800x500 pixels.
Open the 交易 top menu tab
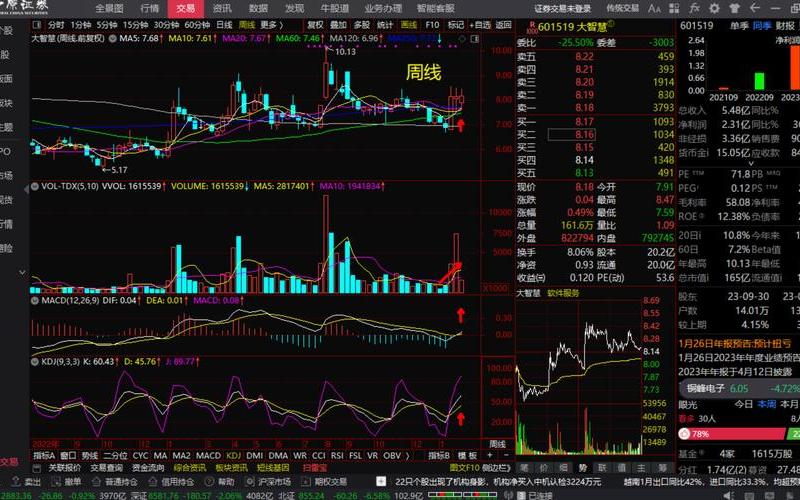coord(186,8)
